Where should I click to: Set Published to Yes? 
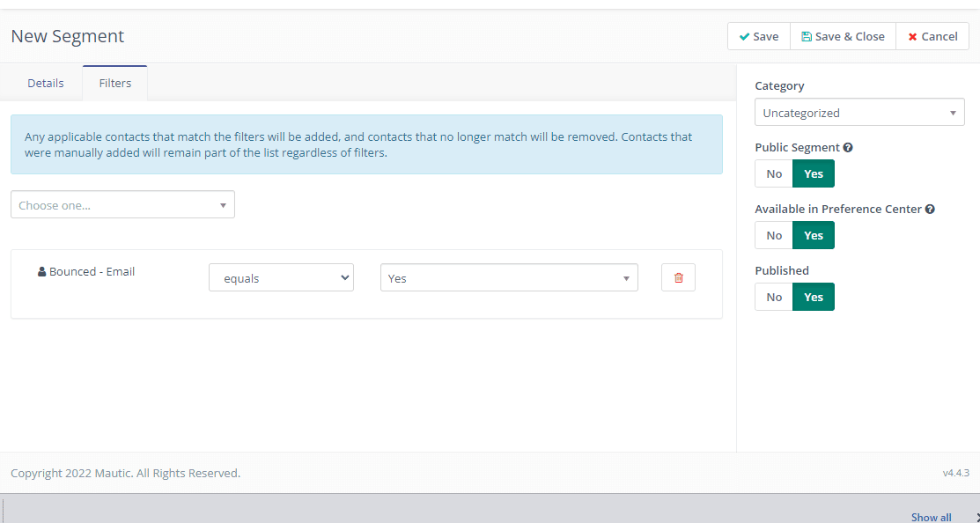[x=814, y=297]
